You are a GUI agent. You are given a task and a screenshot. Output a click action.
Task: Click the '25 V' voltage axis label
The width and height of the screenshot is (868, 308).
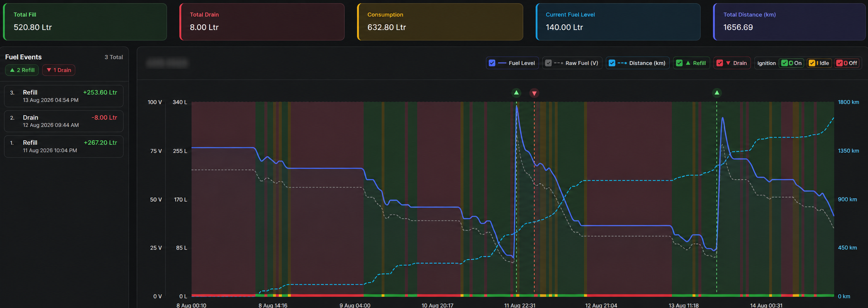156,248
